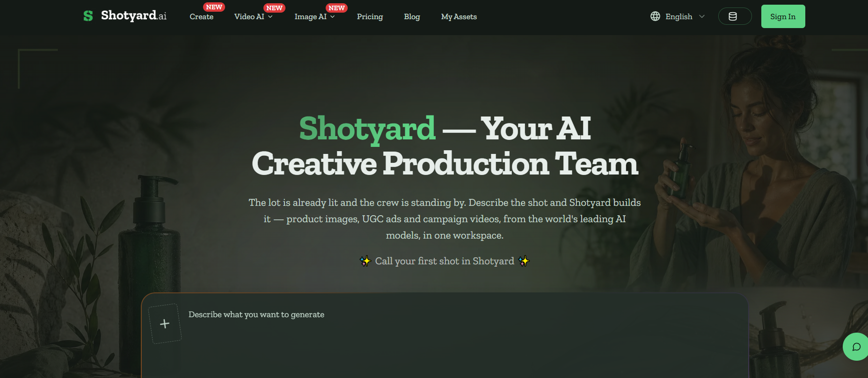Open the Shotyard.ai home link text
The width and height of the screenshot is (868, 378).
[x=133, y=16]
